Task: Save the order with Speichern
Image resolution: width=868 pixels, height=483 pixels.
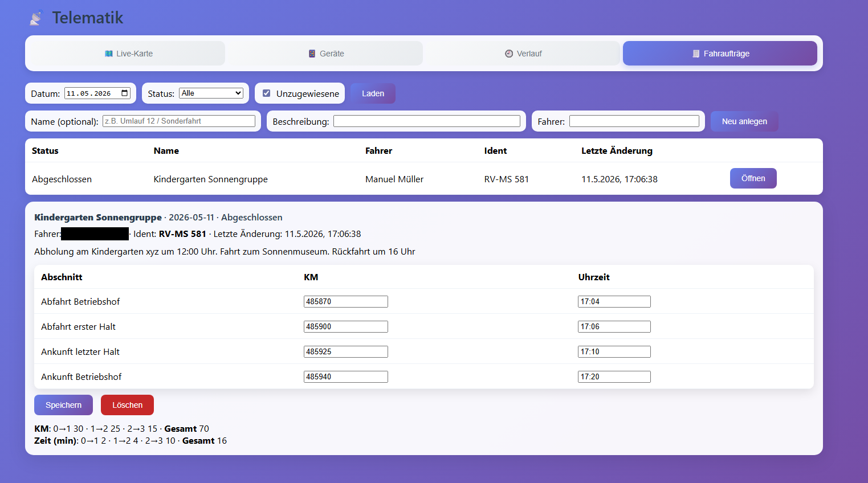Action: point(63,405)
